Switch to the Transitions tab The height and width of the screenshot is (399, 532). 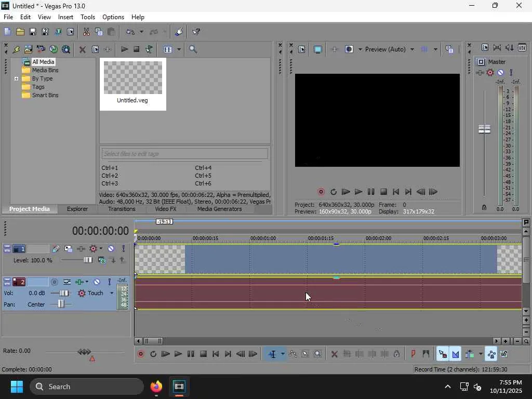[122, 209]
